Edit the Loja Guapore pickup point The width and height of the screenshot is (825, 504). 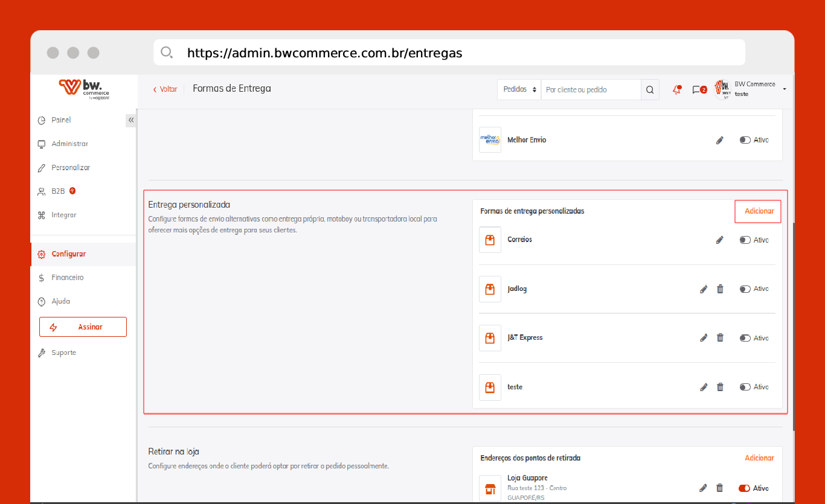[704, 488]
